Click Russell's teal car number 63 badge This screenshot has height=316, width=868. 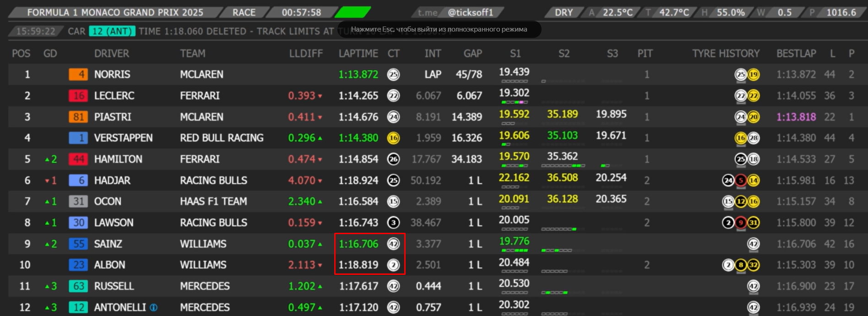78,286
